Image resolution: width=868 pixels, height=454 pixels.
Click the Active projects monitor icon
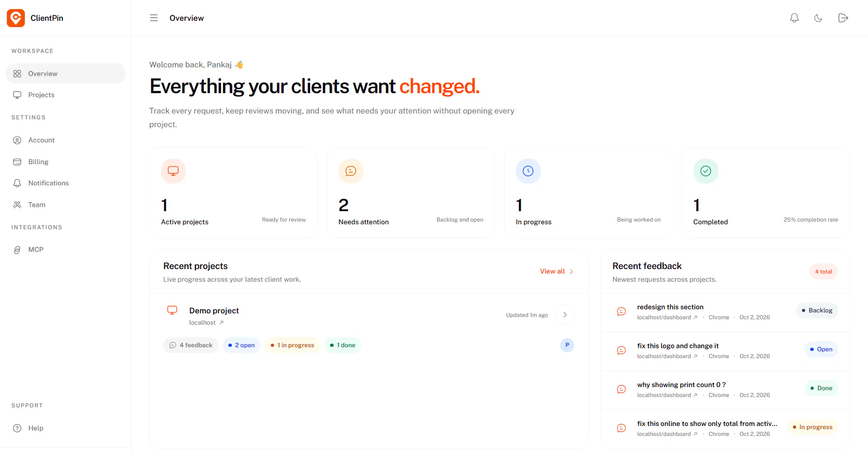point(173,171)
